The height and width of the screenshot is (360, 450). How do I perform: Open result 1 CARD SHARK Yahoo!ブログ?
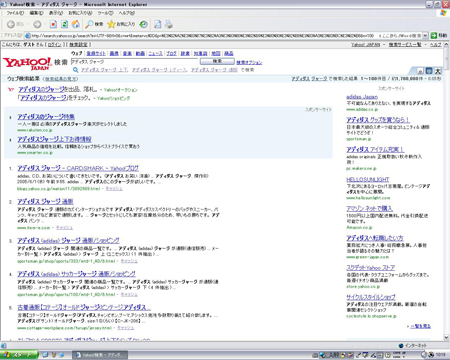78,168
